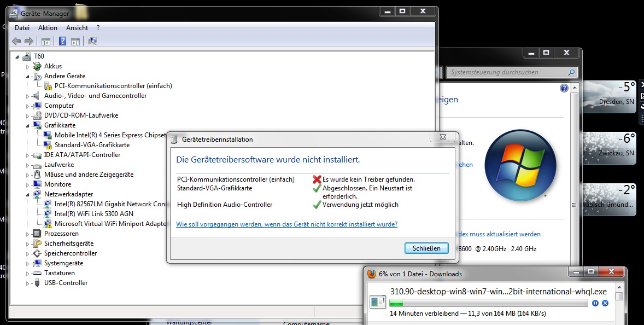644x325 pixels.
Task: Click the Andere Geräte question-mark icon
Action: [37, 76]
